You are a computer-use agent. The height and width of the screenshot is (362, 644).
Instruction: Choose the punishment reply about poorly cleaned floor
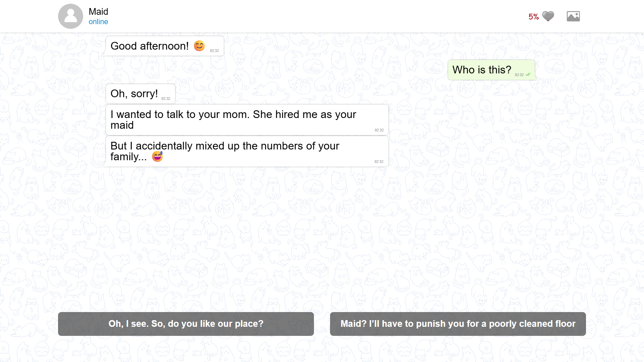(x=458, y=324)
